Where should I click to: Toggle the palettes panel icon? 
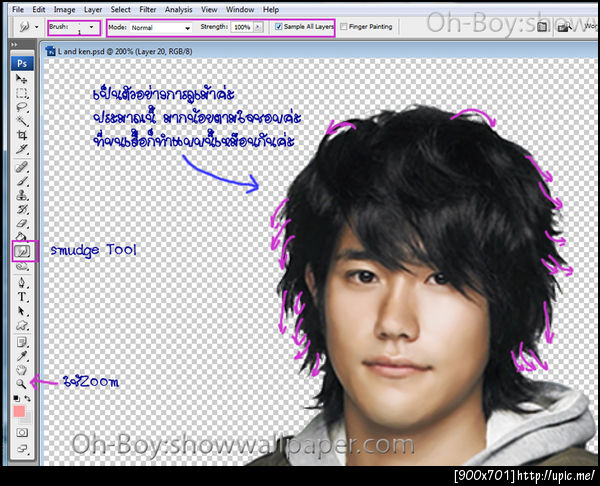[x=542, y=27]
